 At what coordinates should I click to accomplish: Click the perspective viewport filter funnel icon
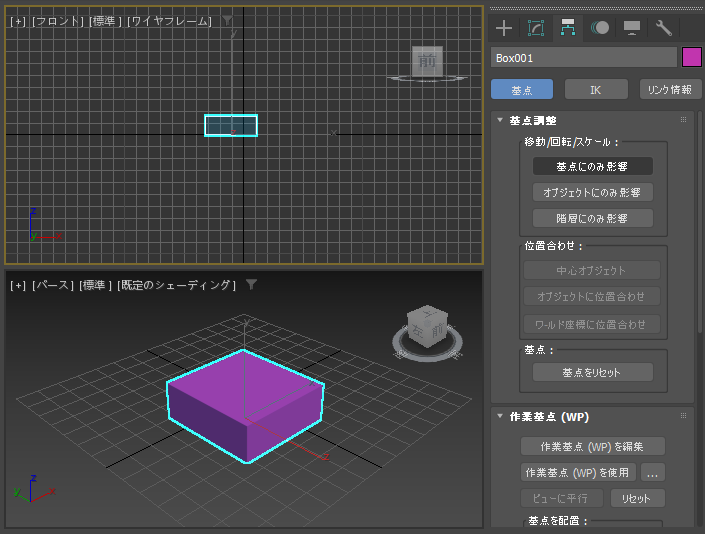pos(251,284)
